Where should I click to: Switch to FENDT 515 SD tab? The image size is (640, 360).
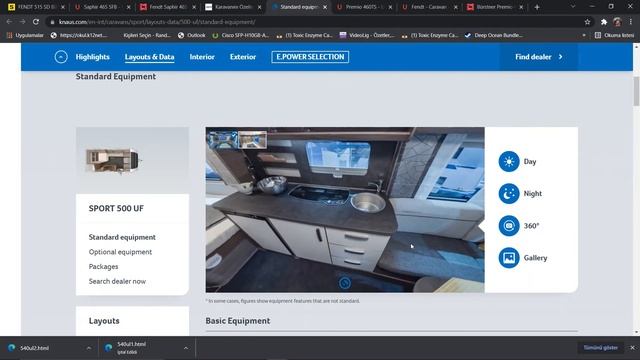(36, 7)
